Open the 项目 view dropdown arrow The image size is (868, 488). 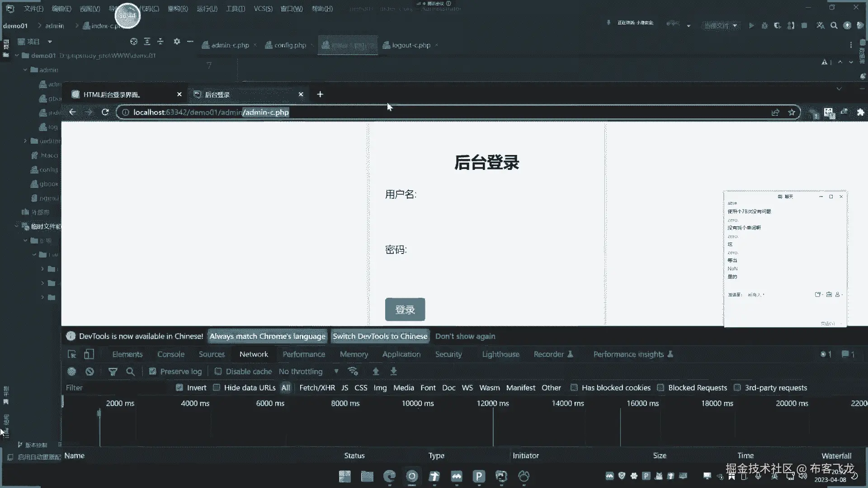click(50, 42)
